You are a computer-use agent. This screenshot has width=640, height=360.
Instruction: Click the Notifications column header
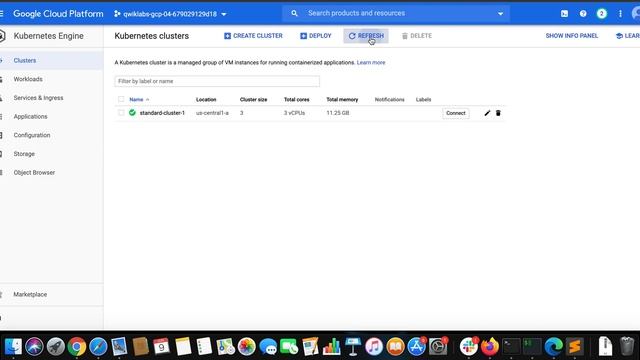tap(389, 100)
